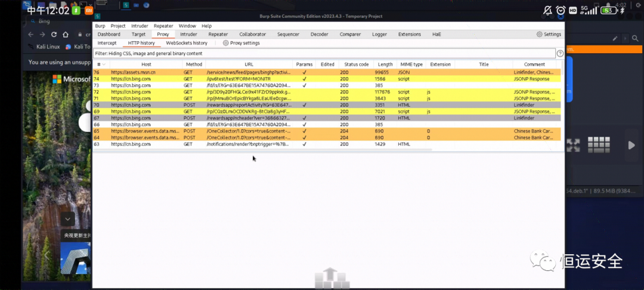The height and width of the screenshot is (290, 644).
Task: Sort by the Comment column header
Action: pyautogui.click(x=534, y=64)
